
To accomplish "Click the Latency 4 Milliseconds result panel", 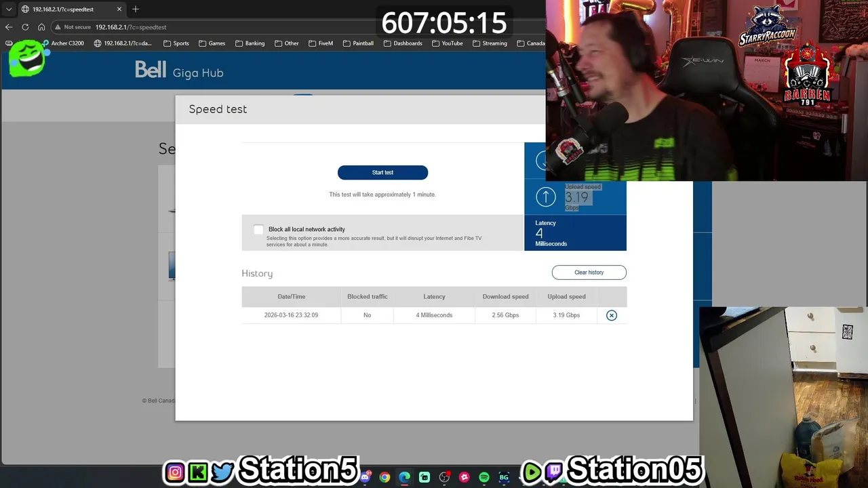I will (x=575, y=233).
